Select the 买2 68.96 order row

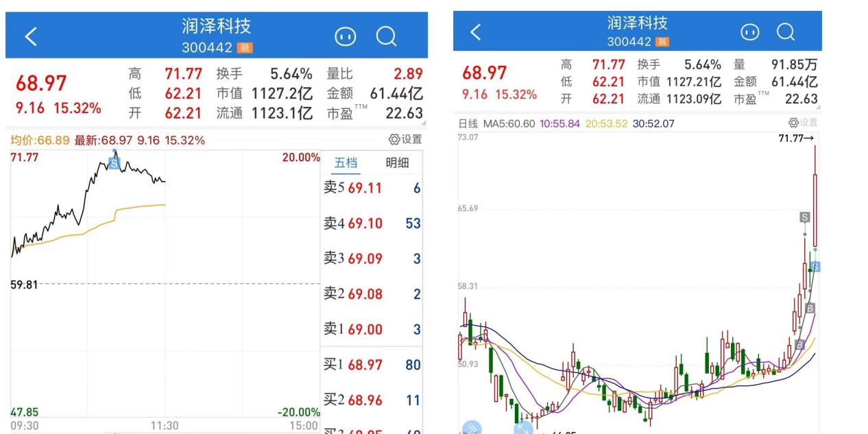pos(372,400)
